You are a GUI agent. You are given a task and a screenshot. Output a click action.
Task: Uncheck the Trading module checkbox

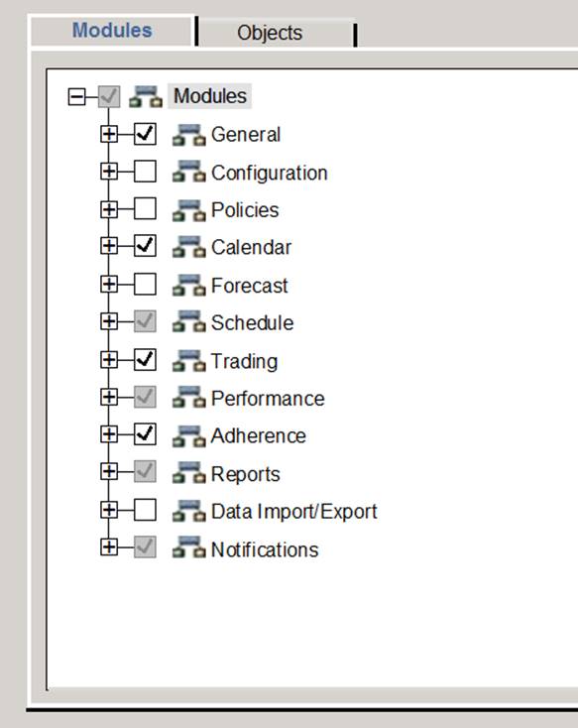coord(145,360)
